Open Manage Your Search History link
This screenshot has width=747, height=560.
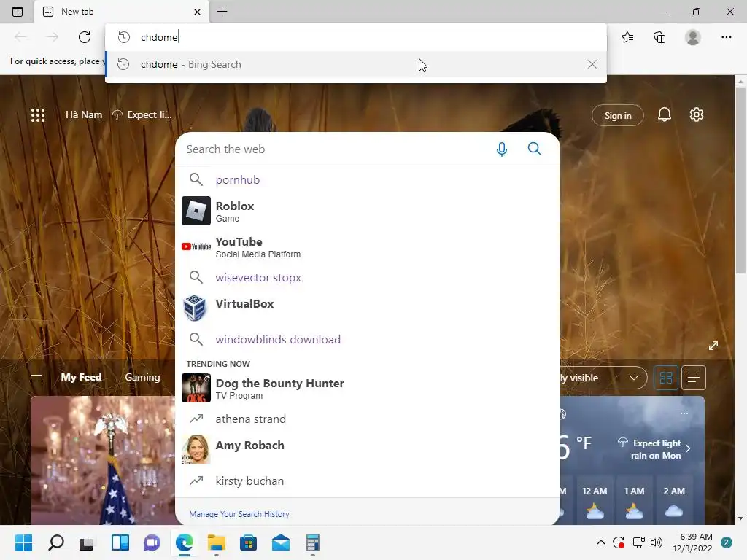[x=239, y=514]
